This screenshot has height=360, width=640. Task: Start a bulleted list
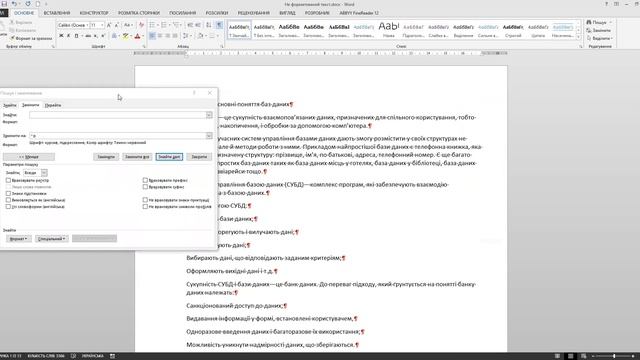coord(152,25)
